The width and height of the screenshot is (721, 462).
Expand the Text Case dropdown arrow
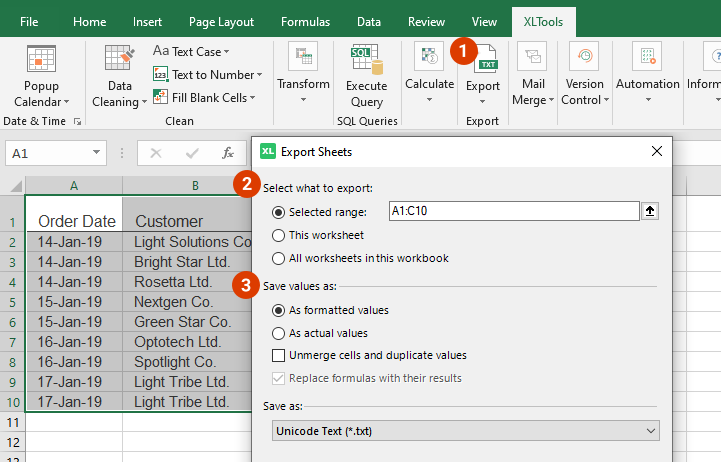(x=227, y=52)
